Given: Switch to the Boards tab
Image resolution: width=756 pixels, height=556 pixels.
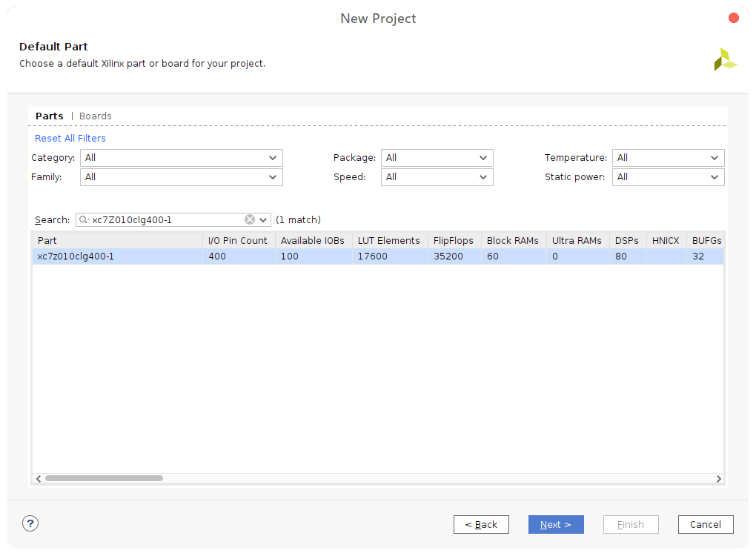Looking at the screenshot, I should pos(96,116).
